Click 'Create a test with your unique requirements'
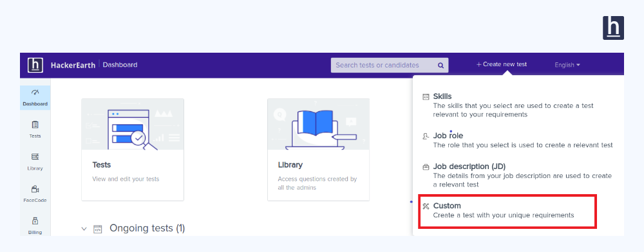Viewport: 644px width, 252px height. pyautogui.click(x=504, y=215)
